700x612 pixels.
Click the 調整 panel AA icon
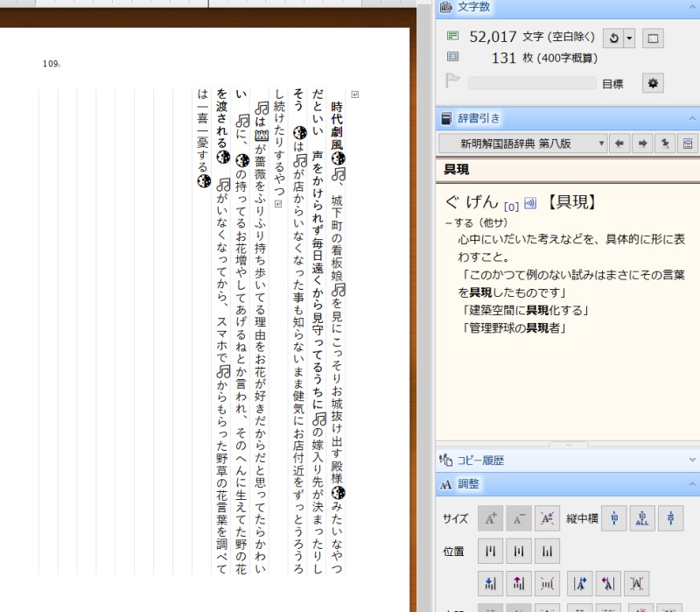(x=446, y=485)
